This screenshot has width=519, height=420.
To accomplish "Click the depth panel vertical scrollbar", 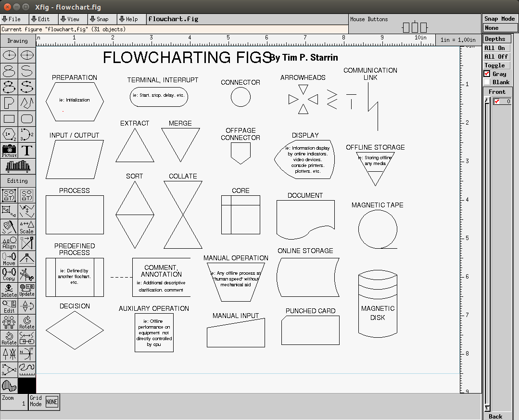I will (487, 254).
